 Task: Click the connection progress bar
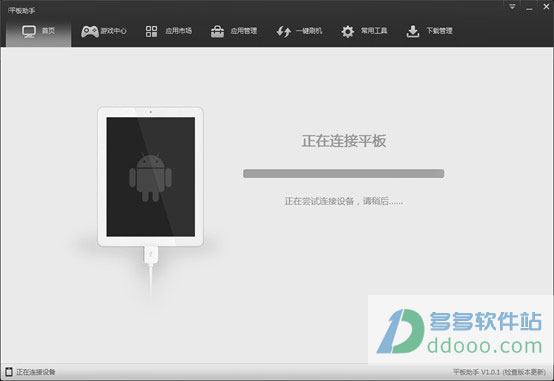[343, 174]
